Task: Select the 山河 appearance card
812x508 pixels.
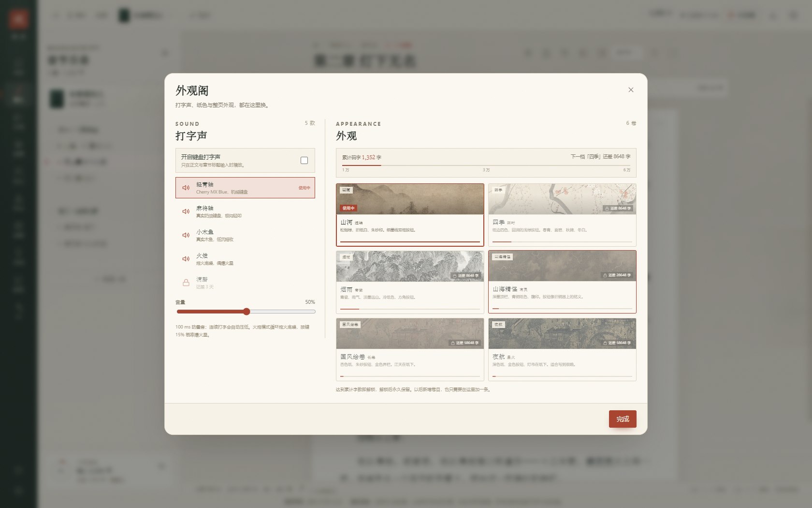Action: [x=410, y=215]
